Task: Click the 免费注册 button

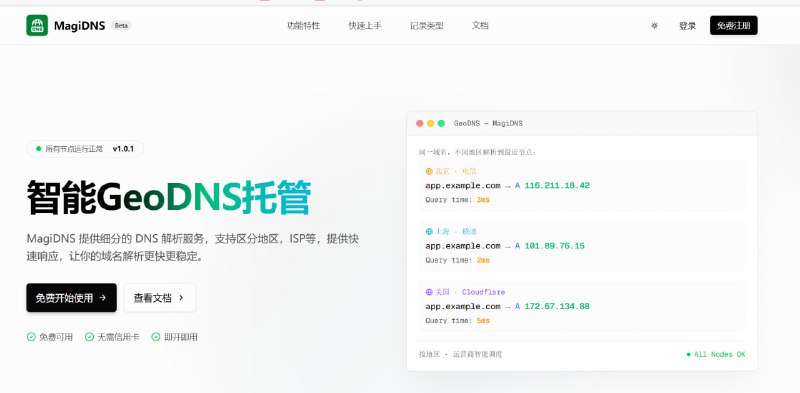Action: (x=734, y=26)
